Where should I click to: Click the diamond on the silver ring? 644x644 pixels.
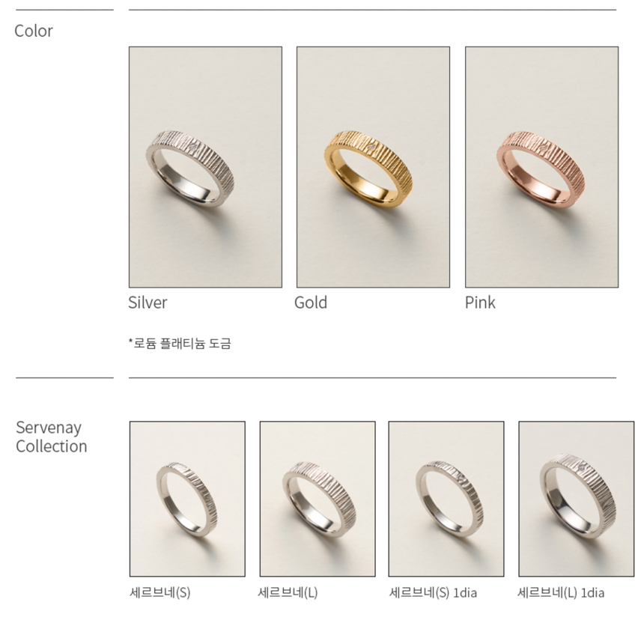pyautogui.click(x=193, y=147)
